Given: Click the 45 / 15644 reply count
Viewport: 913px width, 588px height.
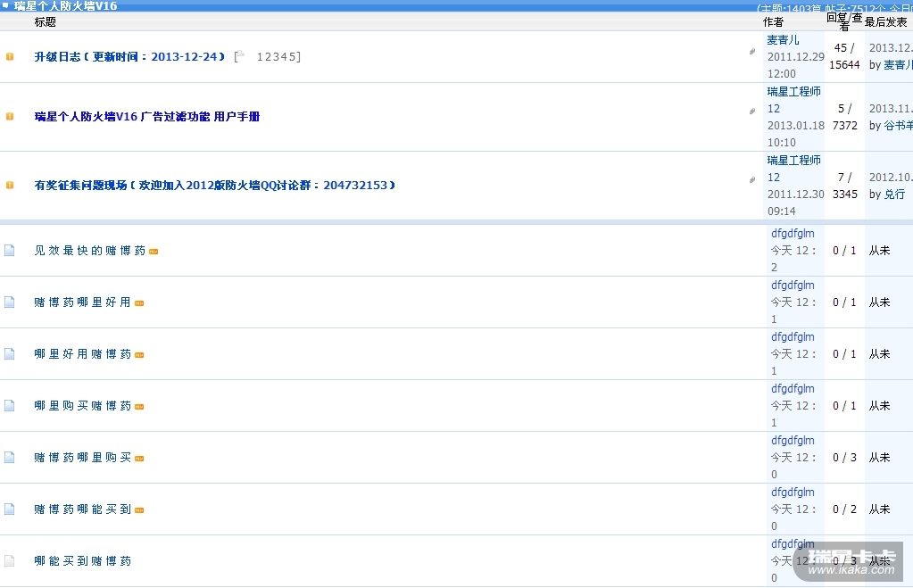Looking at the screenshot, I should point(844,56).
